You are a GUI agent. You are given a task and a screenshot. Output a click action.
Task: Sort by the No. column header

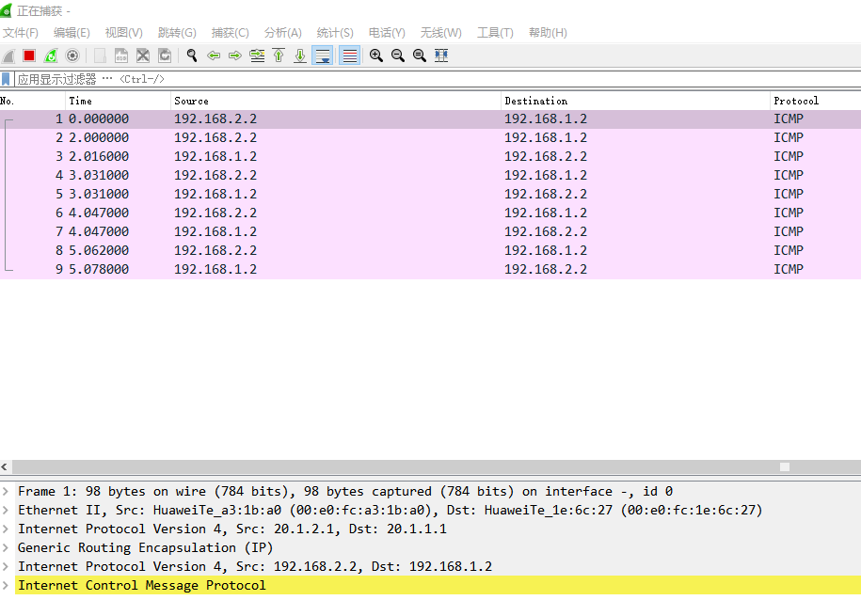pos(32,101)
